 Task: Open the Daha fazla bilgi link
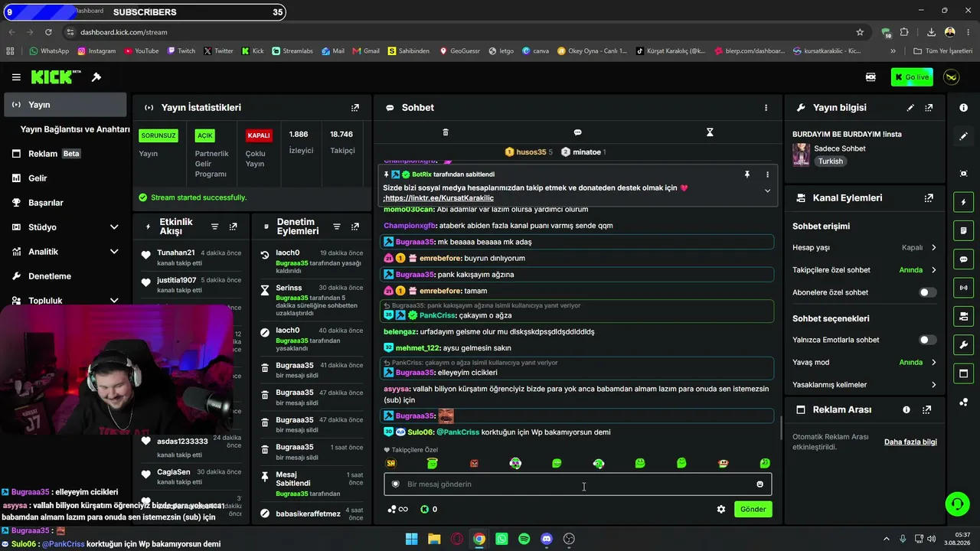[910, 442]
